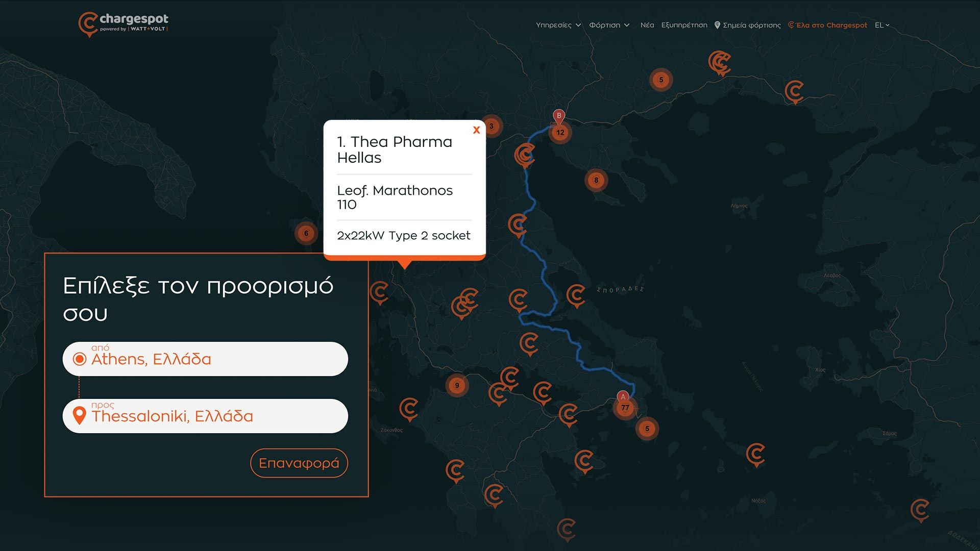Open the EL language selector
The width and height of the screenshot is (980, 551).
tap(882, 25)
